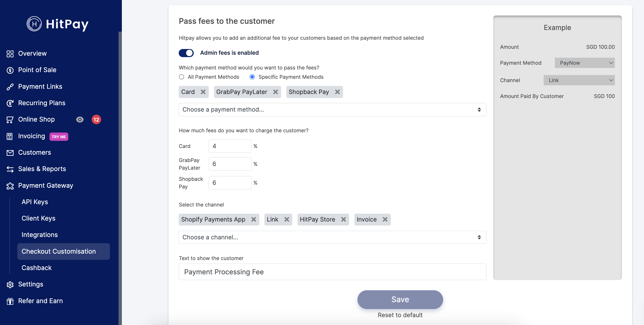The image size is (644, 325).
Task: Click the GrabPay PayLater fee percentage field
Action: (x=230, y=164)
